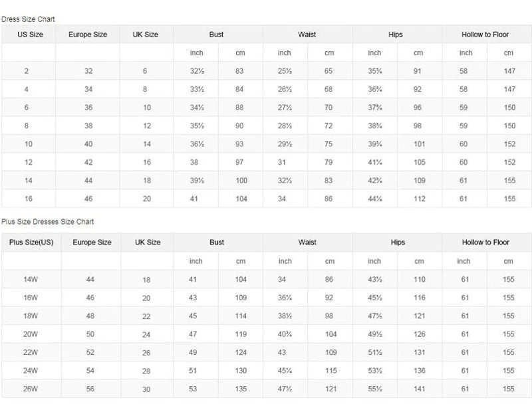532x408 pixels.
Task: Click the Bust header in the top table
Action: (x=217, y=35)
